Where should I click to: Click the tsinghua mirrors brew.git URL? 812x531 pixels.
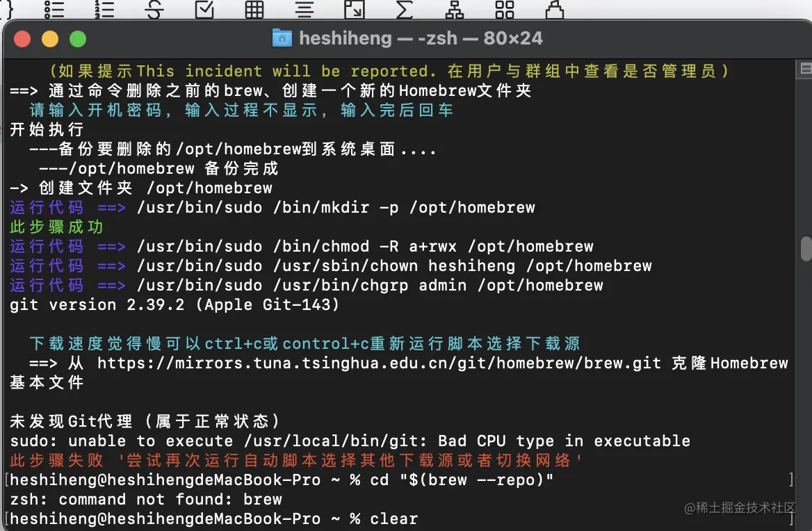379,363
